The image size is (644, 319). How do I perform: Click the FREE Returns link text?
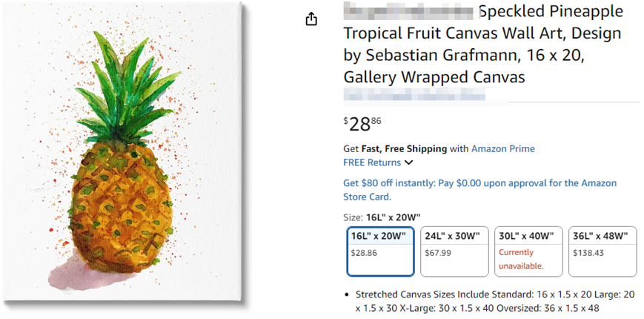pos(372,162)
